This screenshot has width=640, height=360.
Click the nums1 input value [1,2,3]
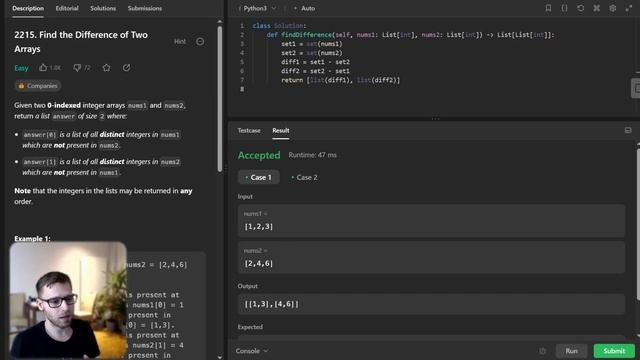259,227
